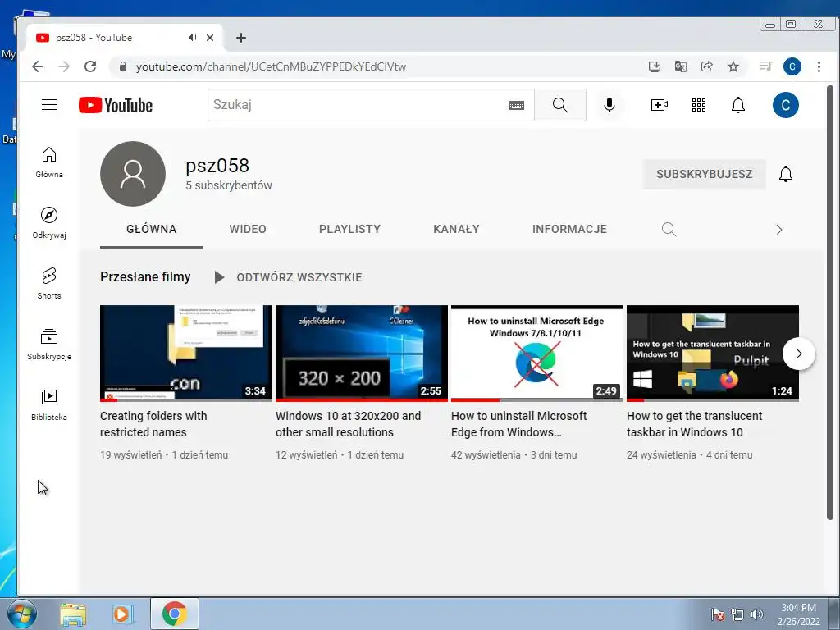Image resolution: width=840 pixels, height=630 pixels.
Task: Switch to the GŁÓWNA tab
Action: click(151, 230)
